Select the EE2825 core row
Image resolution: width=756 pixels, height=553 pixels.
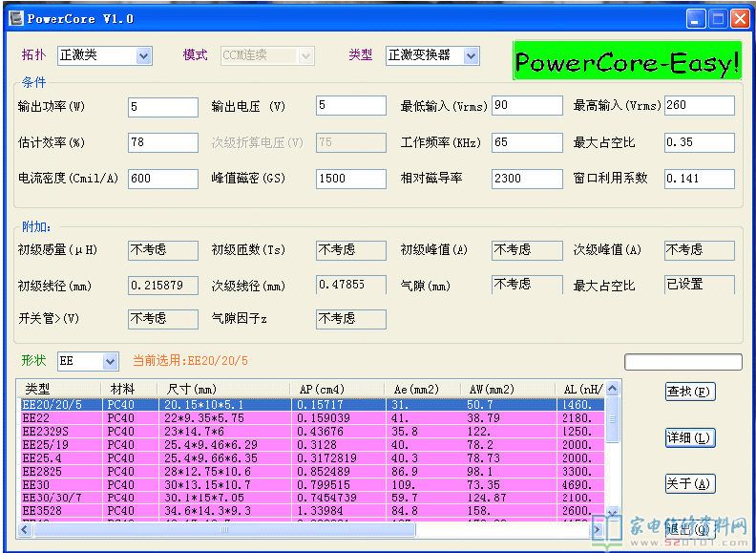coord(311,471)
